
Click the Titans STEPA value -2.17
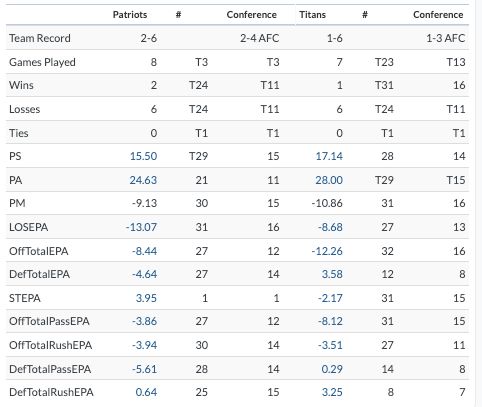tap(330, 298)
